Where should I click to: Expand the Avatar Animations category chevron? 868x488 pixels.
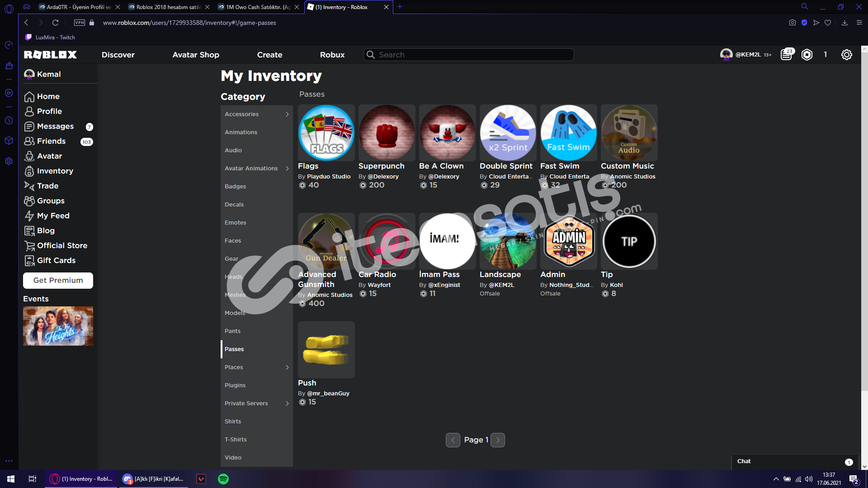(287, 169)
